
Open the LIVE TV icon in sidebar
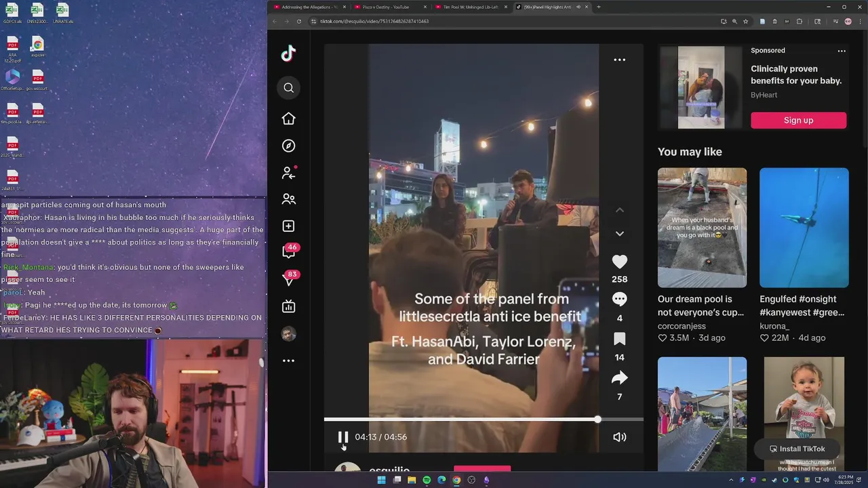tap(289, 306)
